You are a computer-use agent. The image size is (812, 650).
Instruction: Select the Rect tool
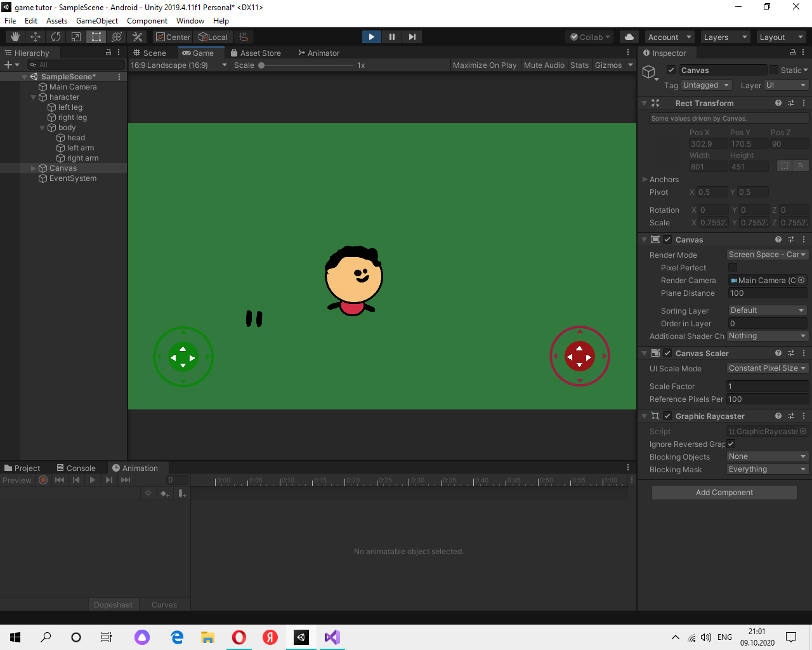(96, 37)
